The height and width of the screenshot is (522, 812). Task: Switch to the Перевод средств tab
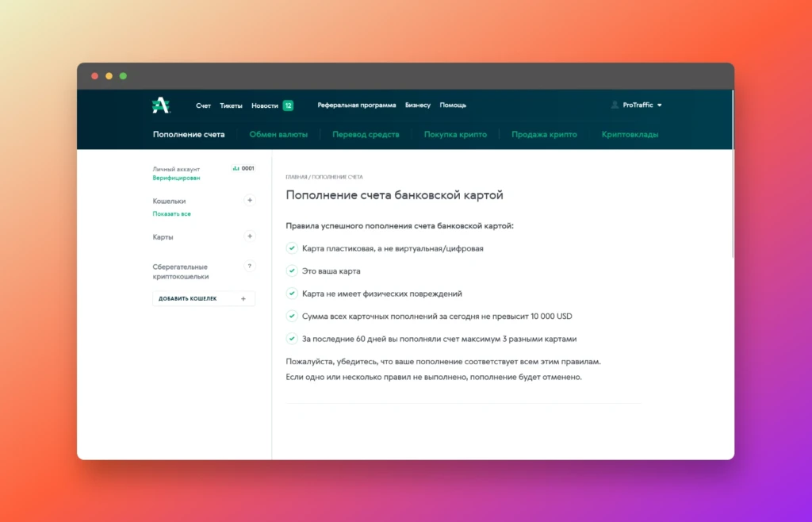[366, 135]
